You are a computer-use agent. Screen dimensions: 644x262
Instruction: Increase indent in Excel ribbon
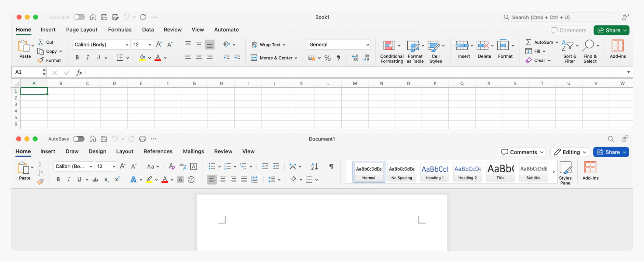(237, 58)
